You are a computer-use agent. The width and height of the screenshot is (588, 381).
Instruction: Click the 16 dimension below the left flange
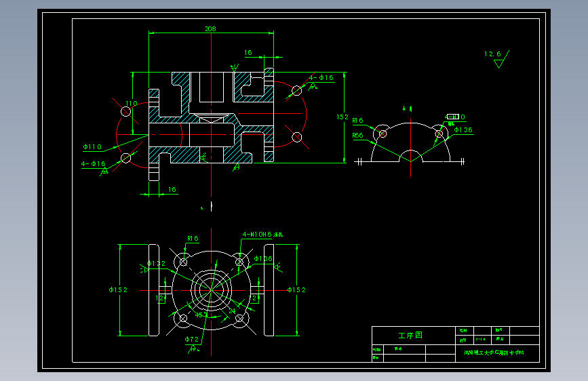(172, 189)
